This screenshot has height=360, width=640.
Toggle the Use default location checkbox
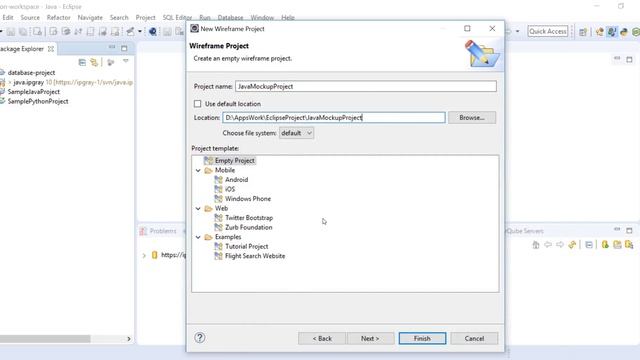[x=198, y=104]
